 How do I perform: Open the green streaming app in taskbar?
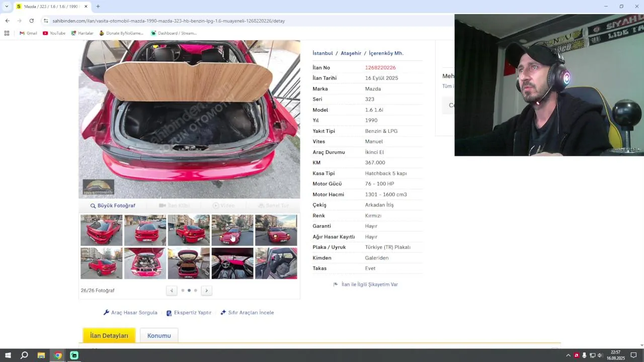[x=74, y=355]
